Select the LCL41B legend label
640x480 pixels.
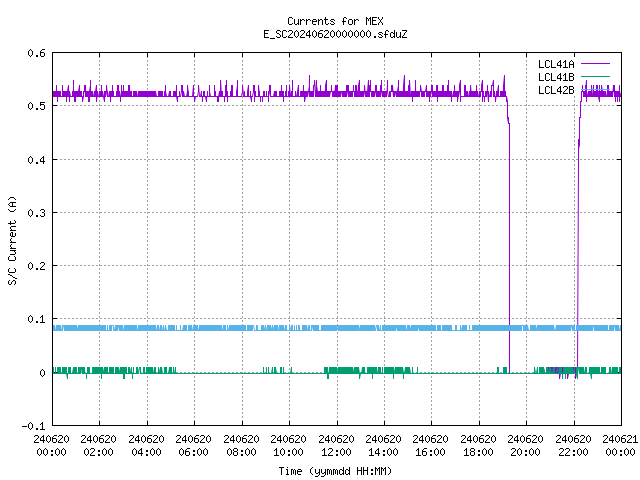(556, 77)
